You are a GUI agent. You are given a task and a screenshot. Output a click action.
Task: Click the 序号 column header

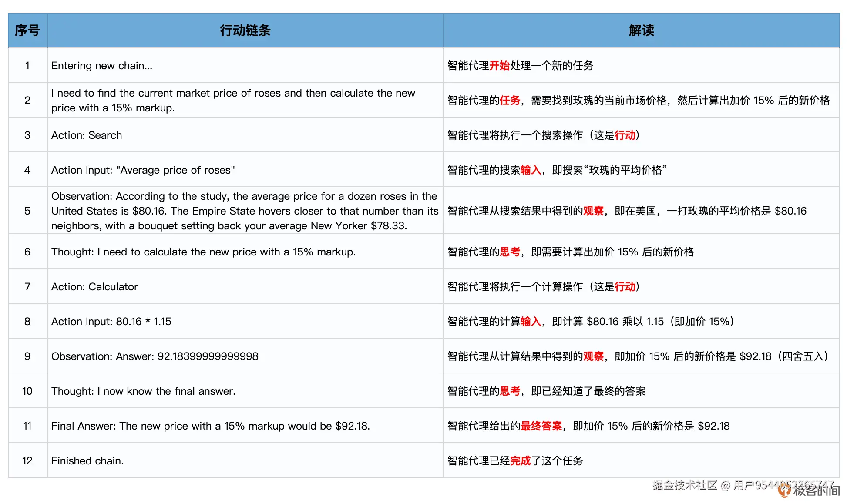27,30
